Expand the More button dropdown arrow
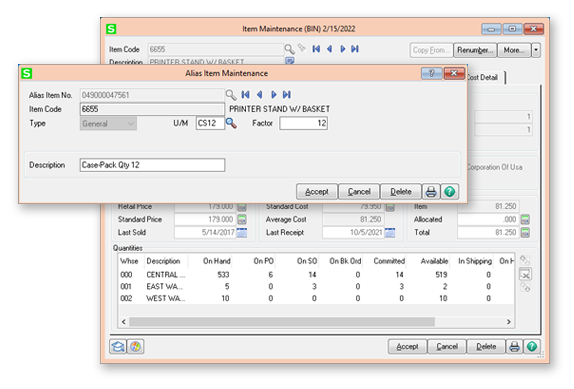This screenshot has width=574, height=389. click(x=536, y=50)
